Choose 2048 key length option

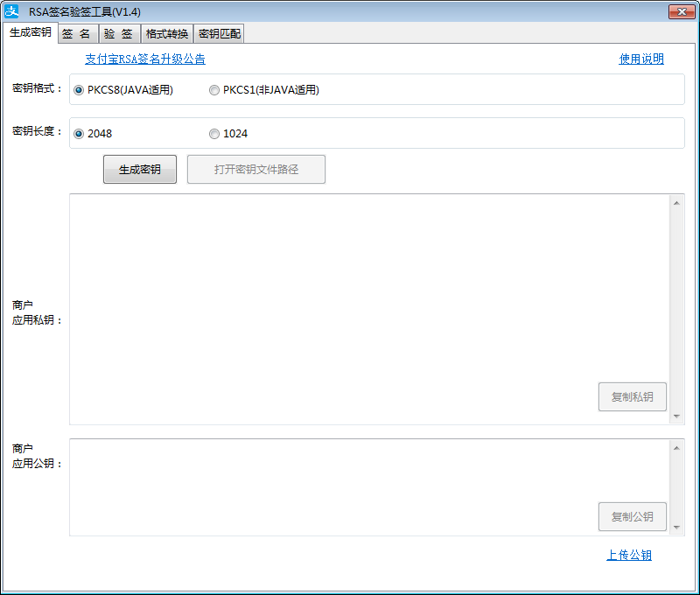pyautogui.click(x=80, y=134)
